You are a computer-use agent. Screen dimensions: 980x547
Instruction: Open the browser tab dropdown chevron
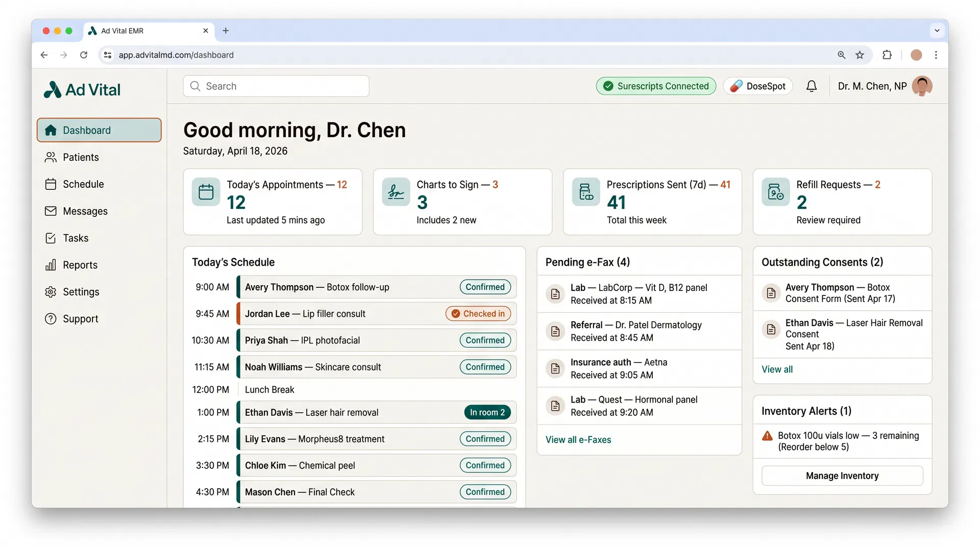[937, 31]
